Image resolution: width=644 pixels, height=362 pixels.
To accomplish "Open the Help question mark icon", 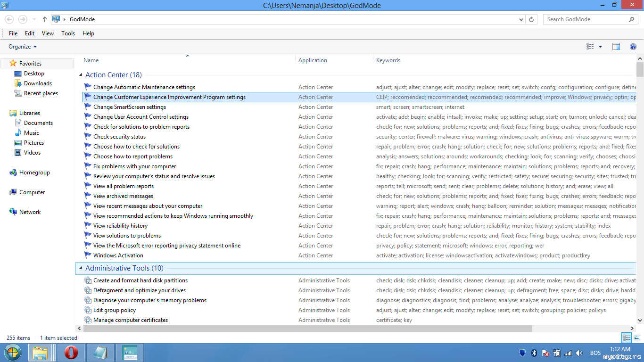I will [x=633, y=47].
